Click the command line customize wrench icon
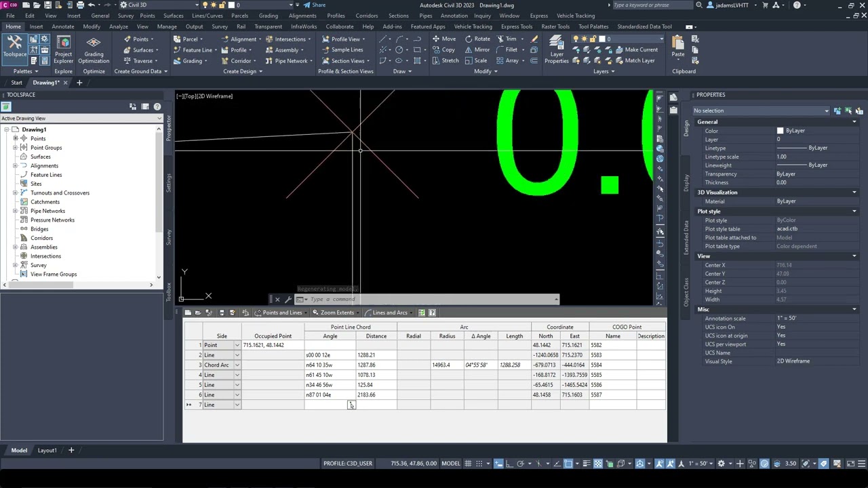This screenshot has width=868, height=488. point(288,299)
